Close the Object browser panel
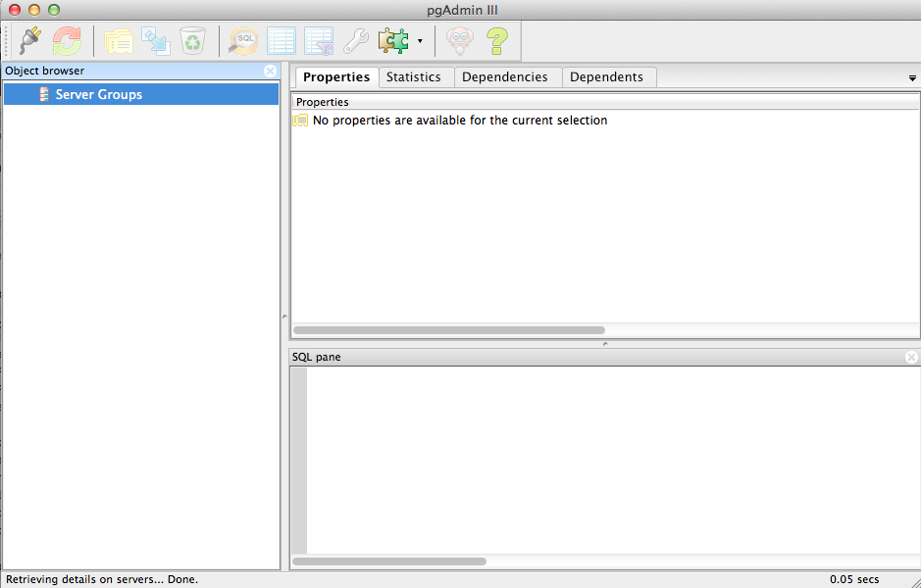This screenshot has width=921, height=588. coord(270,71)
